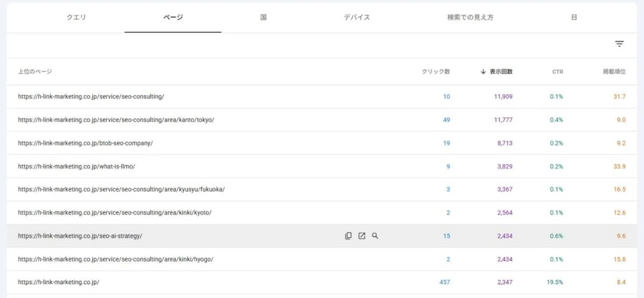Select the what-is-llmo page row
The image size is (644, 298).
[x=322, y=166]
